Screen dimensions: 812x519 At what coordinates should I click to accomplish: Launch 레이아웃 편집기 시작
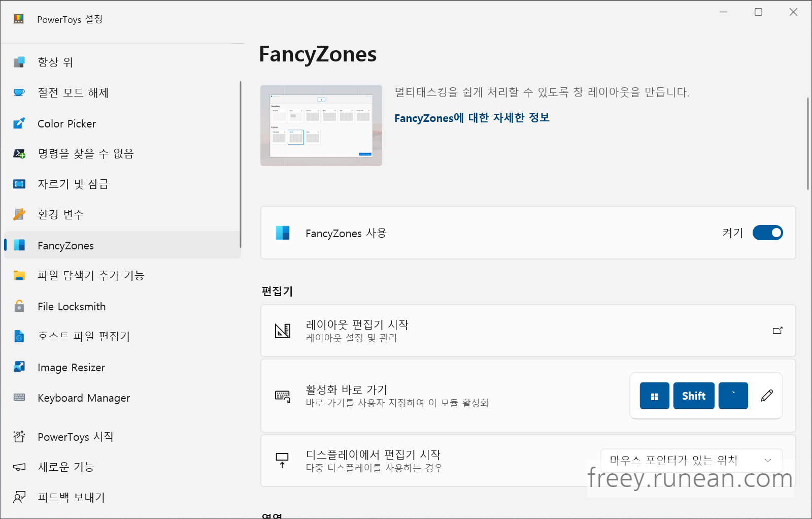point(528,331)
